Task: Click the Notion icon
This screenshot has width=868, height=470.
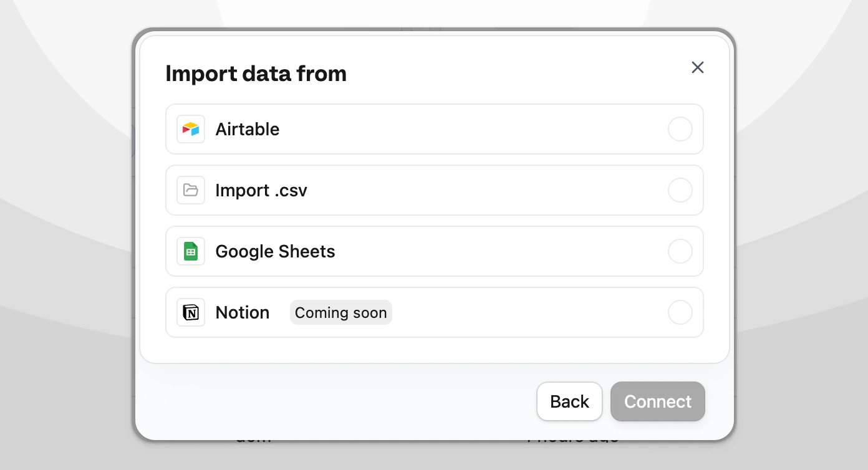Action: pos(191,312)
